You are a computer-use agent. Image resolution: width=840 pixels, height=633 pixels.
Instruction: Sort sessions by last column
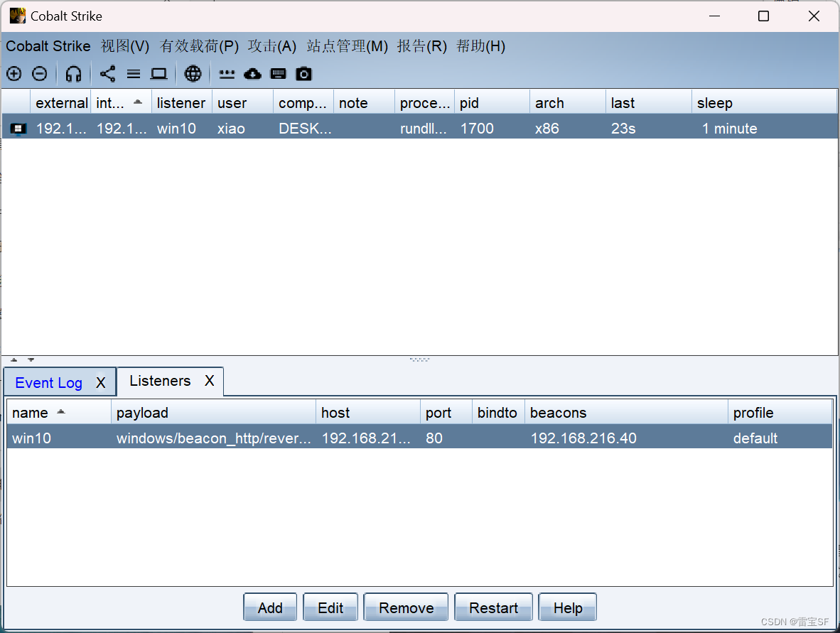tap(650, 102)
